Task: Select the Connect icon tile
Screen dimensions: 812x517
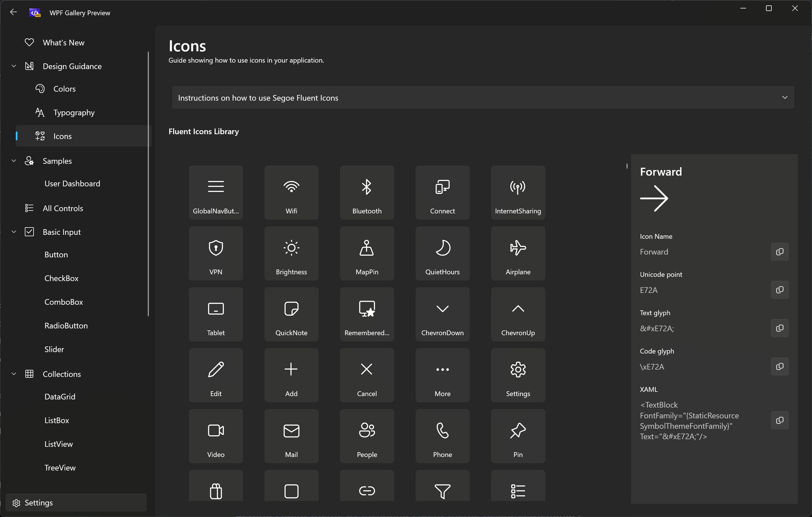Action: [442, 192]
